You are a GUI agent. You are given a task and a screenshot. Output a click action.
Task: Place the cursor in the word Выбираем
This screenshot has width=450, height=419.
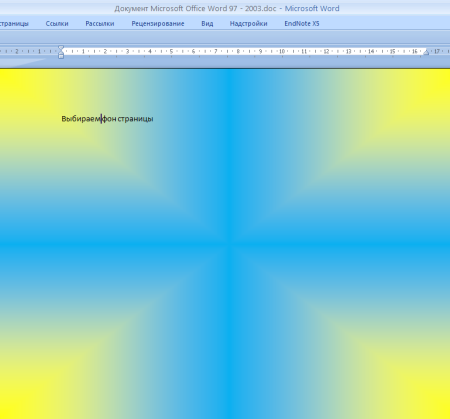(x=81, y=119)
